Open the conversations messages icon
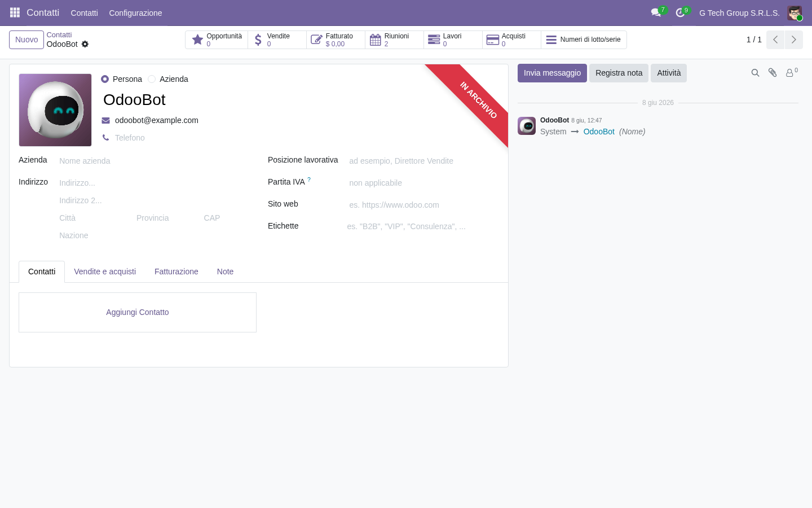Viewport: 812px width, 508px height. pos(656,12)
